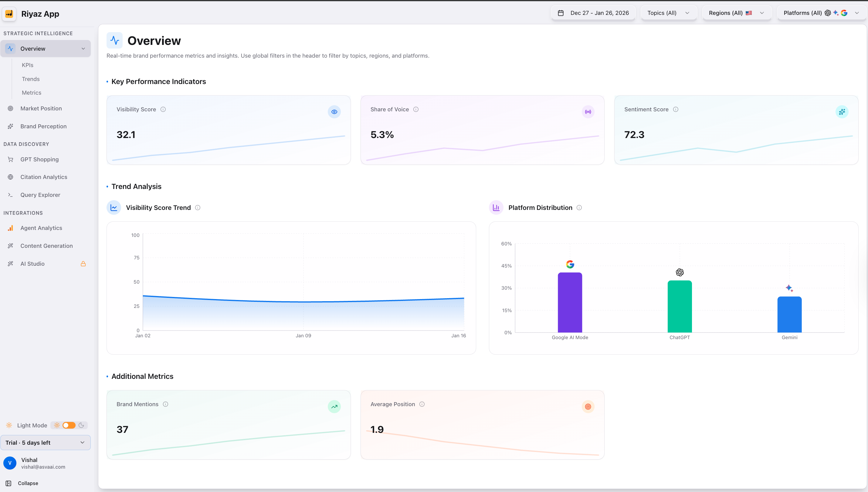Click the purple Google AI Mode bar
The width and height of the screenshot is (868, 492).
570,302
